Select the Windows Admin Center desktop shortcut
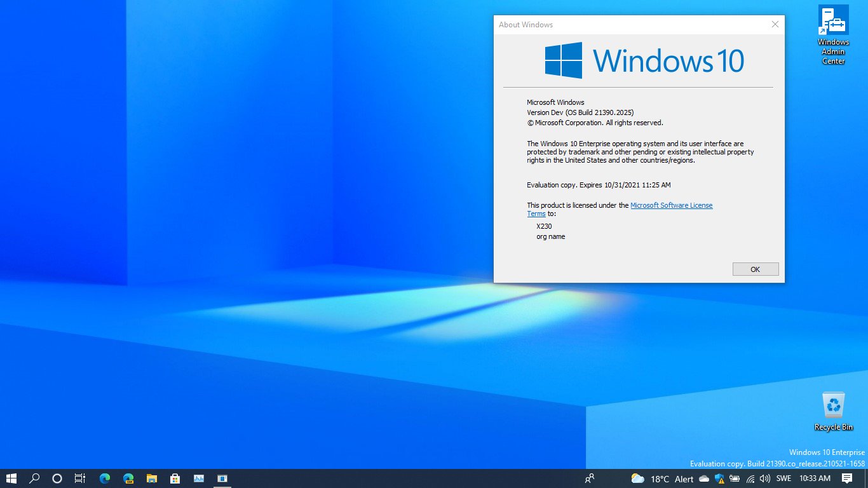 (833, 35)
